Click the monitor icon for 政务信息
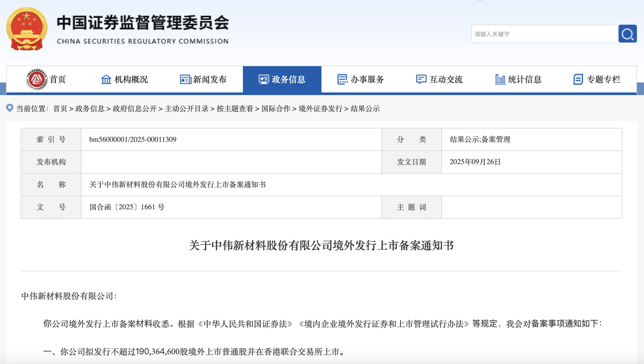Image resolution: width=644 pixels, height=364 pixels. pos(264,79)
